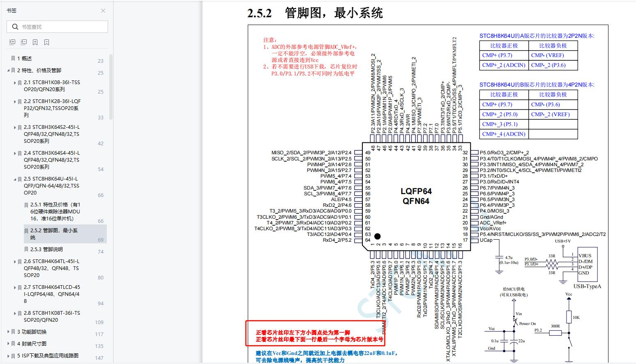This screenshot has width=636, height=364.
Task: Click the pin label P3.1/TxD/D+
Action: [x=494, y=176]
